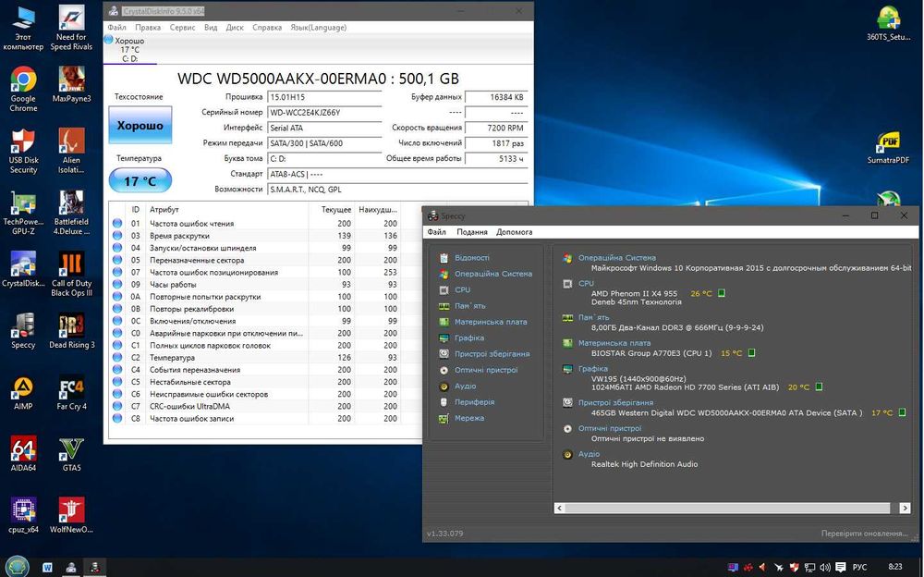This screenshot has width=924, height=577.
Task: Open Пристрої зберігання summary heading link
Action: tap(615, 402)
